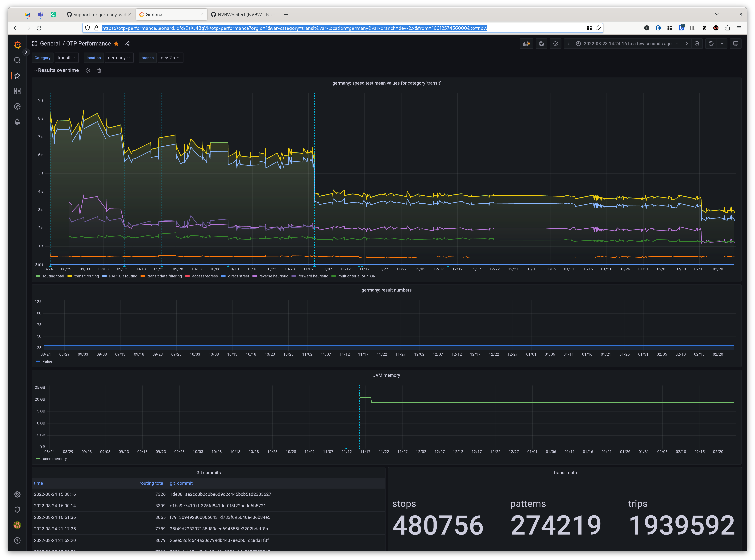Screen dimensions: 755x560
Task: Open Alerting bell icon in the sidebar
Action: click(x=17, y=122)
